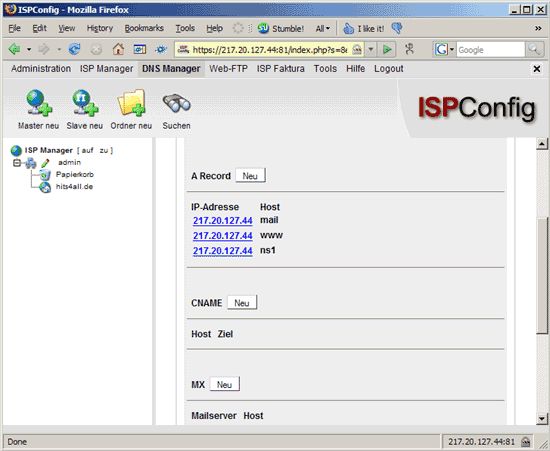Go to Firefox home page icon
Viewport: 550px width, 451px height.
pyautogui.click(x=118, y=49)
